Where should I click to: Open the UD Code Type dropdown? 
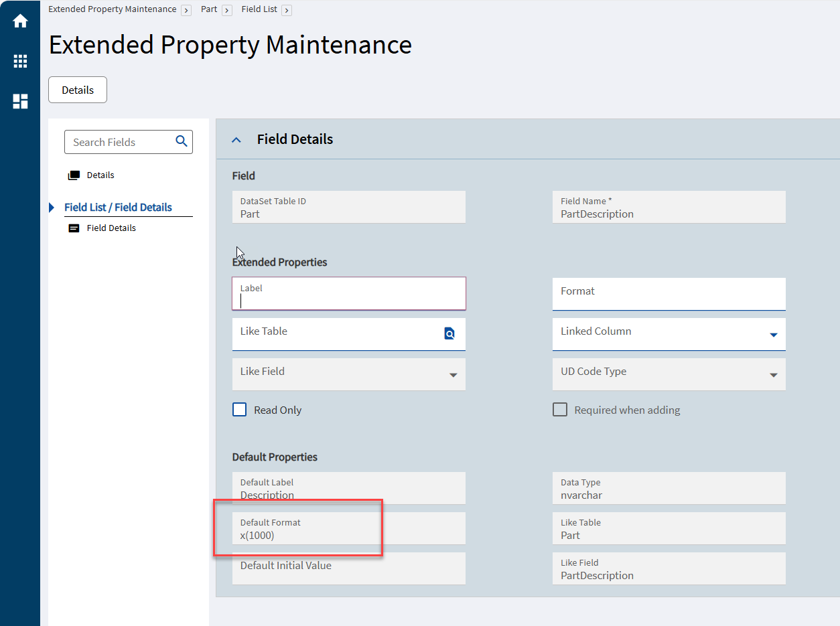point(774,375)
